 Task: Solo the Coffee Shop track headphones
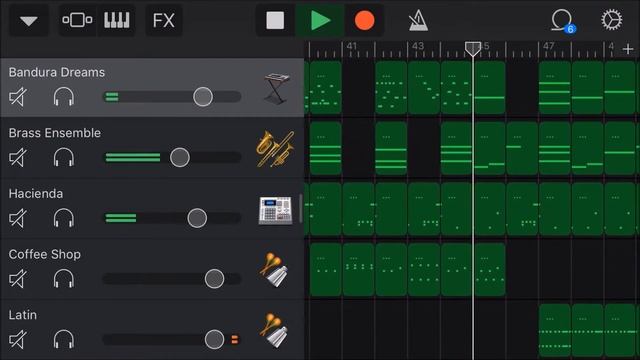(x=64, y=279)
